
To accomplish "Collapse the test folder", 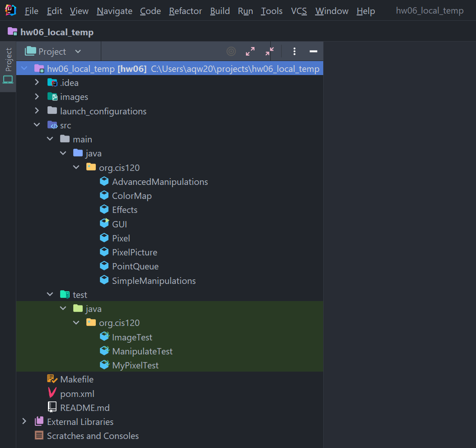I will click(x=50, y=294).
